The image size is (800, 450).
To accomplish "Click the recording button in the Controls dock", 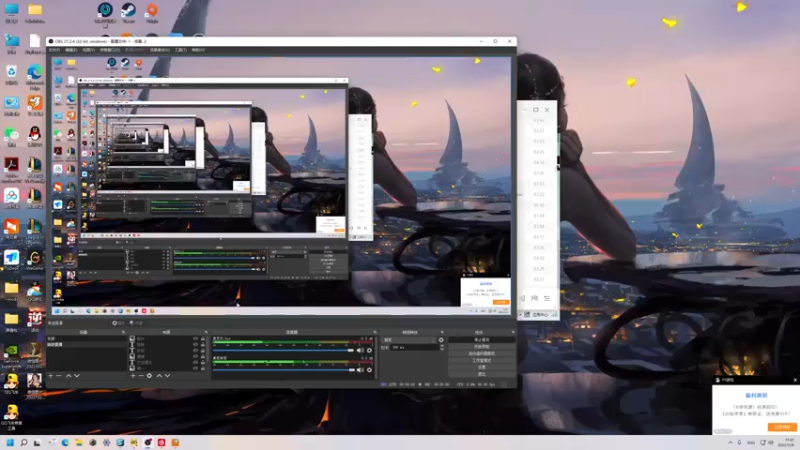I will pos(482,346).
